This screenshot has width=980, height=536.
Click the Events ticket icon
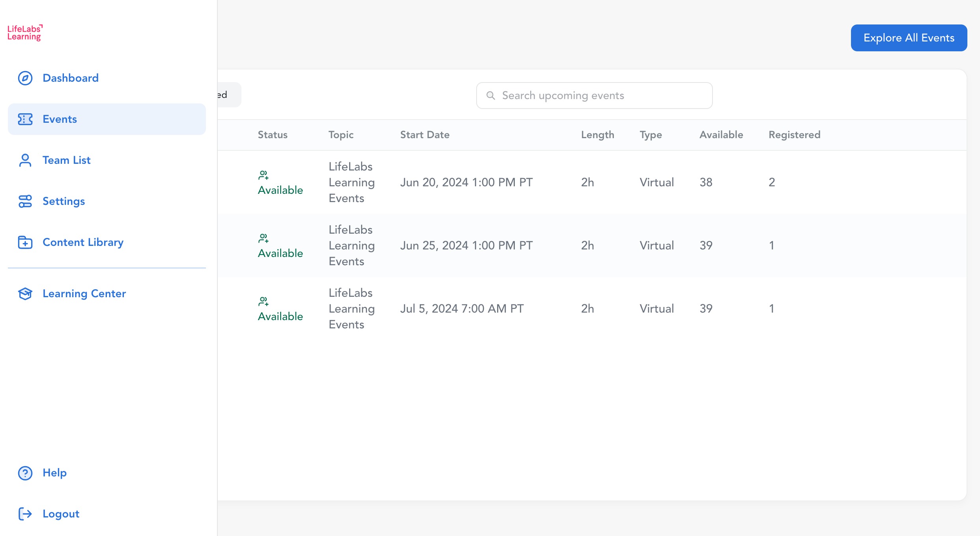pos(25,119)
